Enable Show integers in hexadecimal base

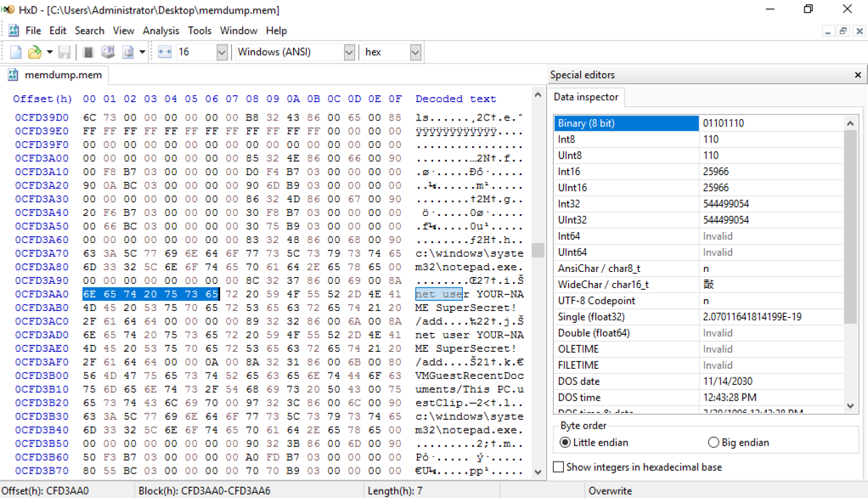(x=638, y=467)
